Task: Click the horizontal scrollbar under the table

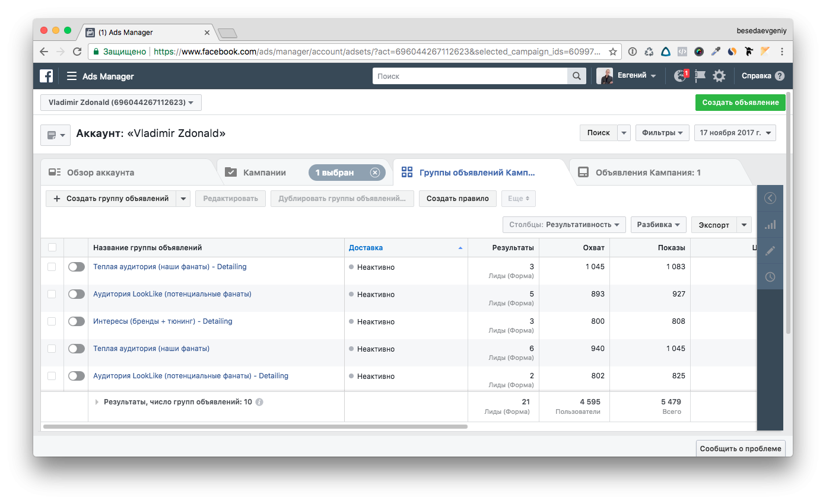Action: [x=255, y=426]
